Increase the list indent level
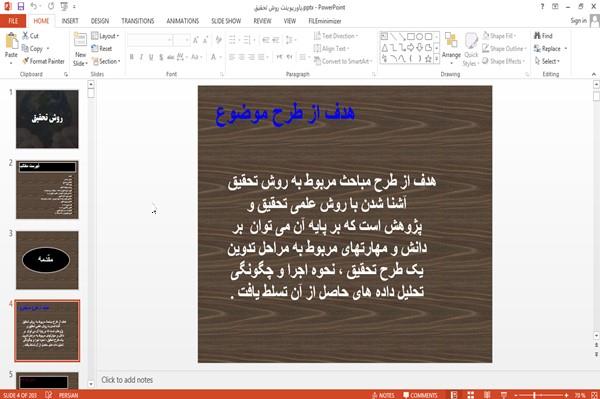 276,40
